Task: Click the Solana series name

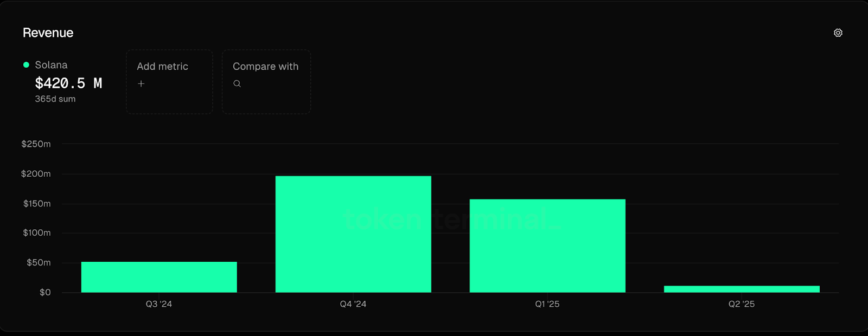Action: 52,65
